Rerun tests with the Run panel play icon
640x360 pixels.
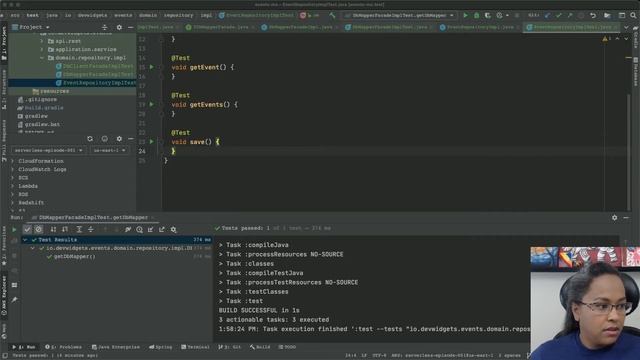[14, 229]
